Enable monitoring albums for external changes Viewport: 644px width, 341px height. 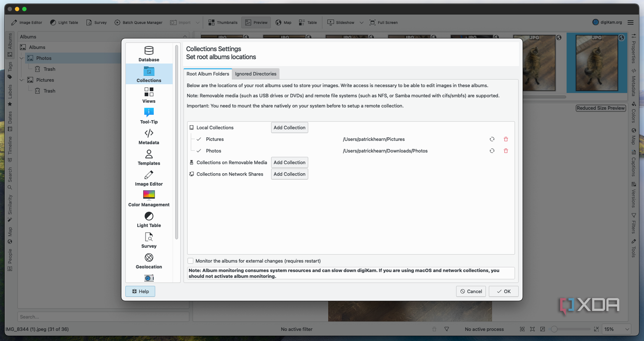[190, 261]
